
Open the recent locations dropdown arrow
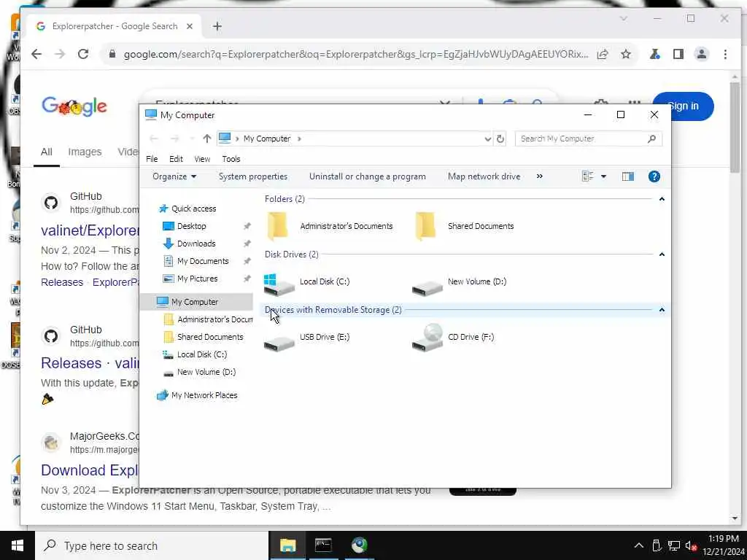coord(192,139)
